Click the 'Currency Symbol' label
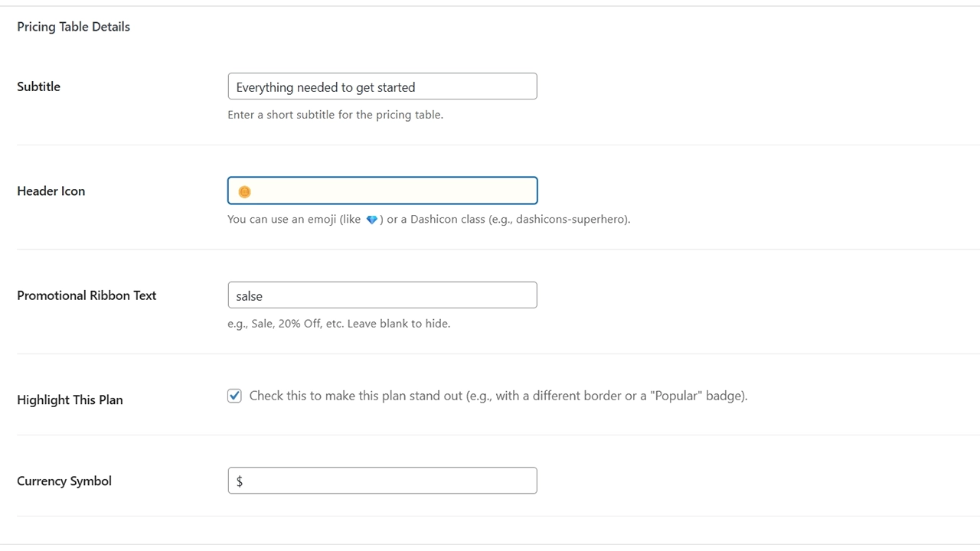 (64, 481)
